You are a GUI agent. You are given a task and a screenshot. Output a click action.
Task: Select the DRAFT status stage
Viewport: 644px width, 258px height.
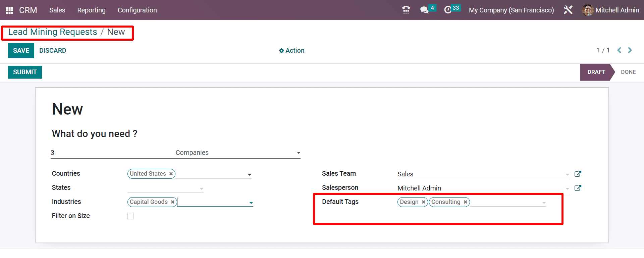point(596,72)
